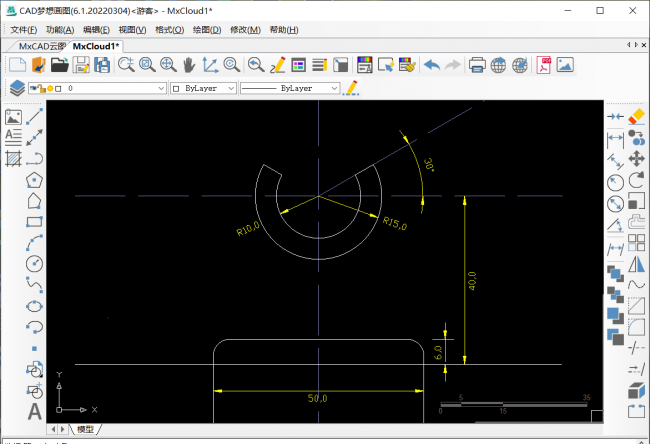The width and height of the screenshot is (650, 444).
Task: Print the drawing with the printer icon
Action: (x=477, y=65)
